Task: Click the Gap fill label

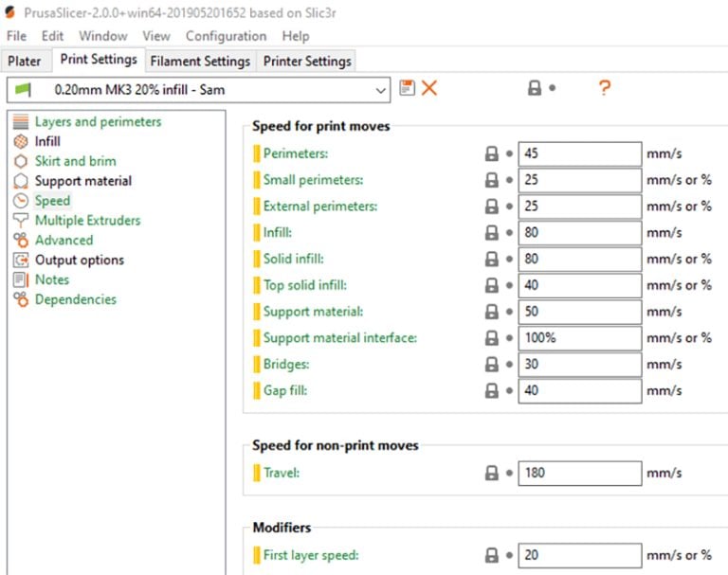Action: click(285, 391)
